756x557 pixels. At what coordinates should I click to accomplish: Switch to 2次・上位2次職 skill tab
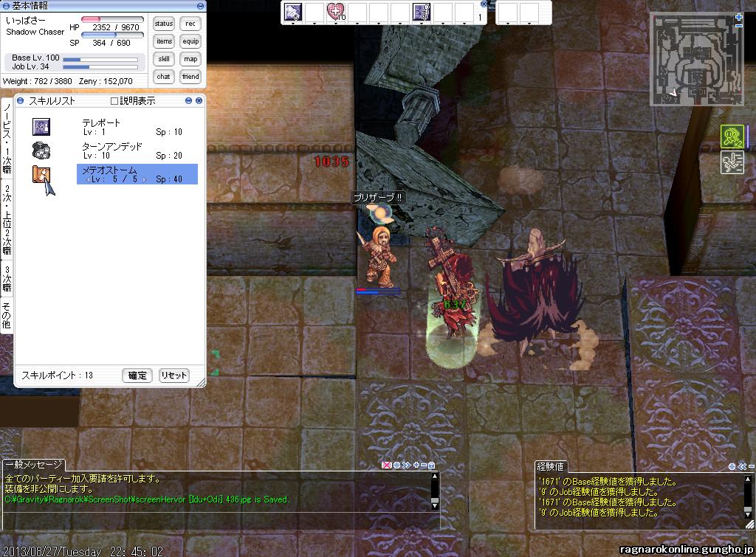(7, 220)
